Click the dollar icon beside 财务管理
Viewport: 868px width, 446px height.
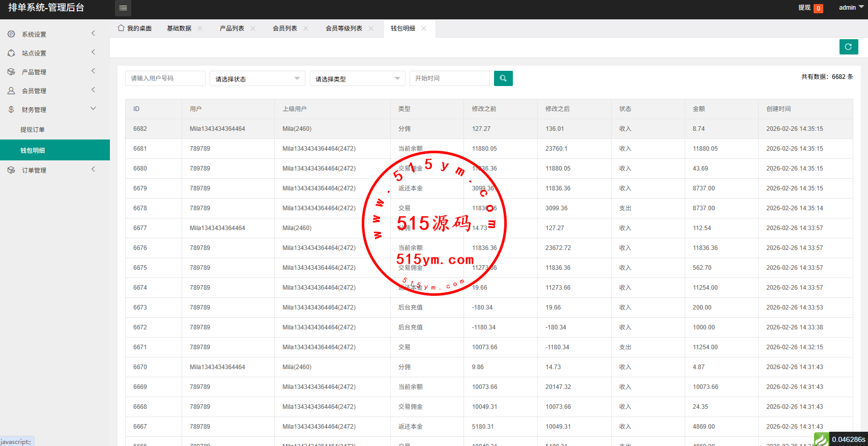coord(11,109)
